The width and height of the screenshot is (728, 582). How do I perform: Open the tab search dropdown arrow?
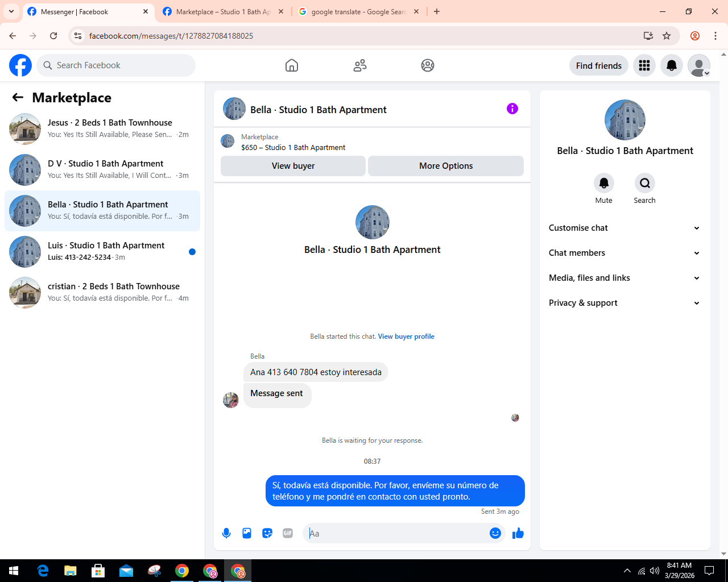click(11, 11)
